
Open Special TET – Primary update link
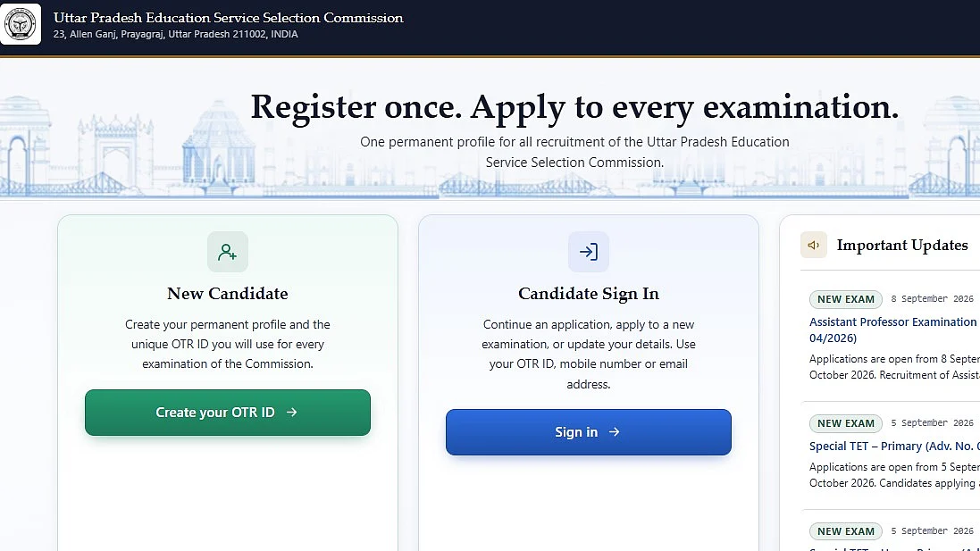tap(894, 446)
